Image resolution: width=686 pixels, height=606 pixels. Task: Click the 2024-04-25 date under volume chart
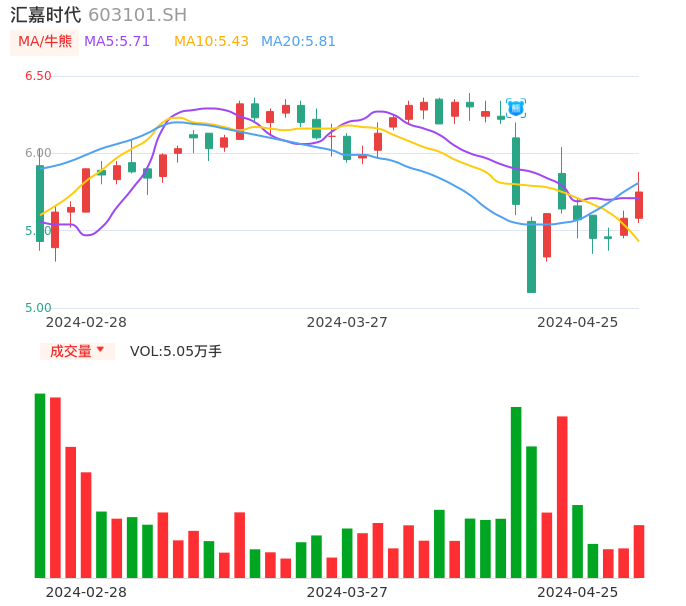pyautogui.click(x=578, y=593)
